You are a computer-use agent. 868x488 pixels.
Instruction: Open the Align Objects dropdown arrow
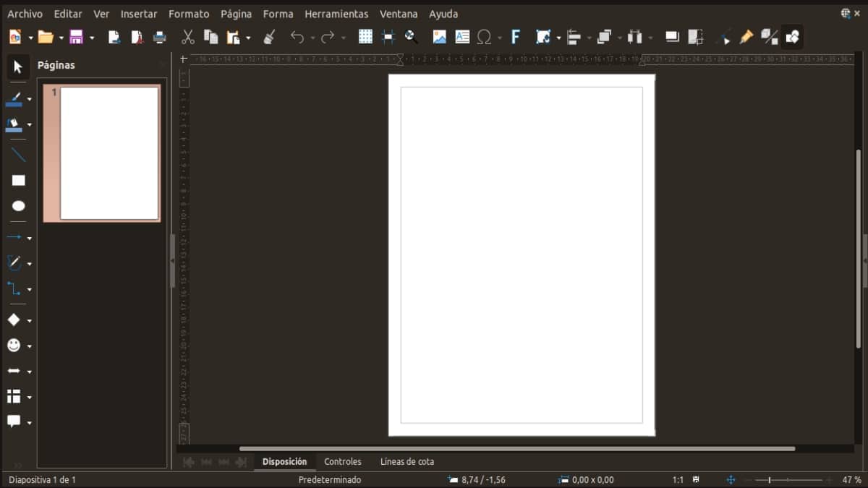[x=587, y=36]
